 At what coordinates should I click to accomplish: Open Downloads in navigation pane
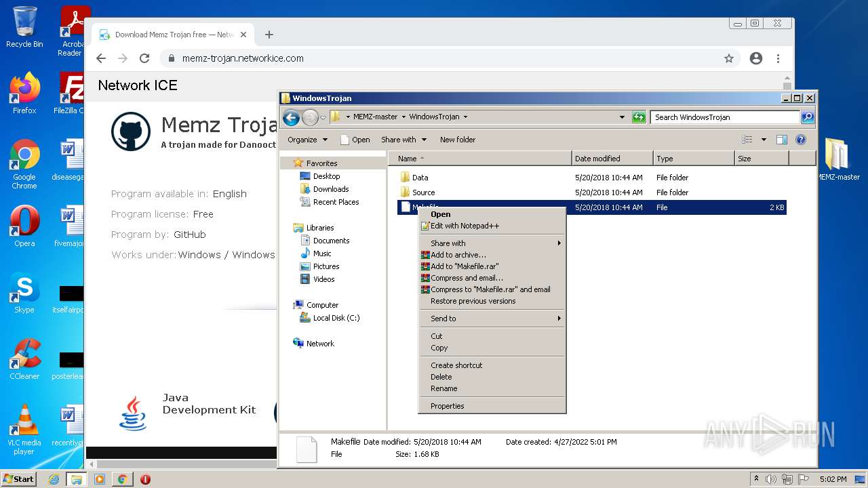click(330, 189)
